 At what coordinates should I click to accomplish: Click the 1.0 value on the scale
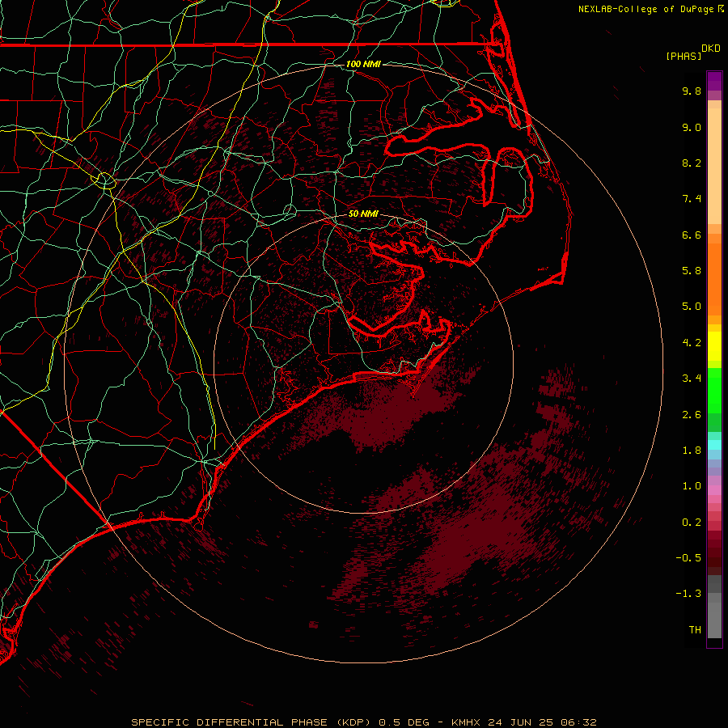pos(692,486)
